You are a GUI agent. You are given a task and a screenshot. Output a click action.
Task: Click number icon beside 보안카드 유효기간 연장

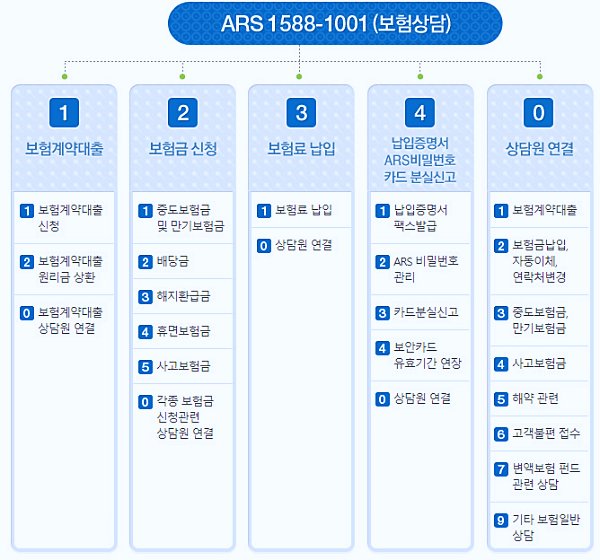[382, 348]
